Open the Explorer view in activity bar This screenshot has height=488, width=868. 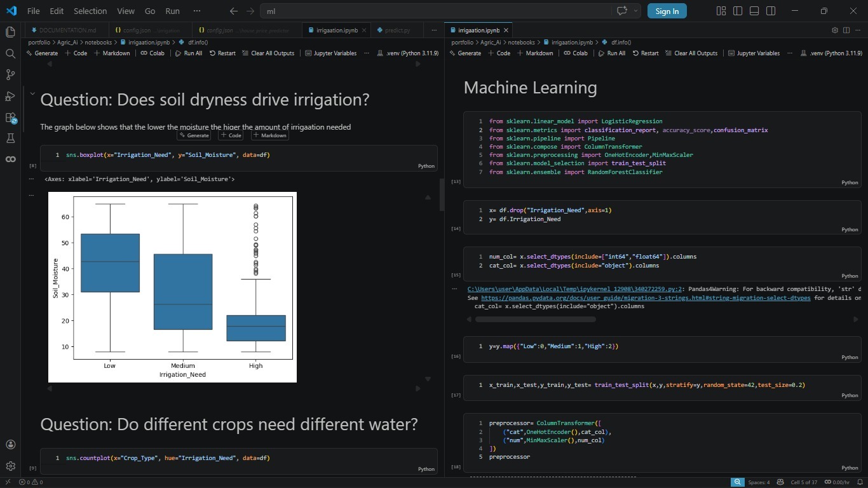(10, 32)
